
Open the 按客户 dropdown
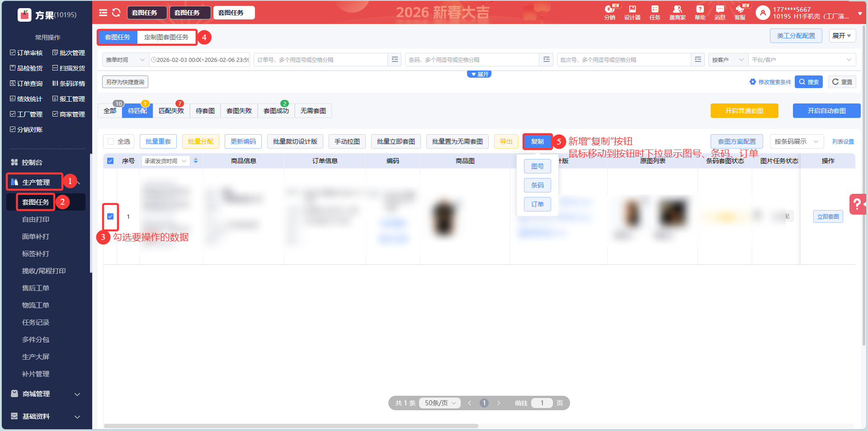[x=728, y=60]
